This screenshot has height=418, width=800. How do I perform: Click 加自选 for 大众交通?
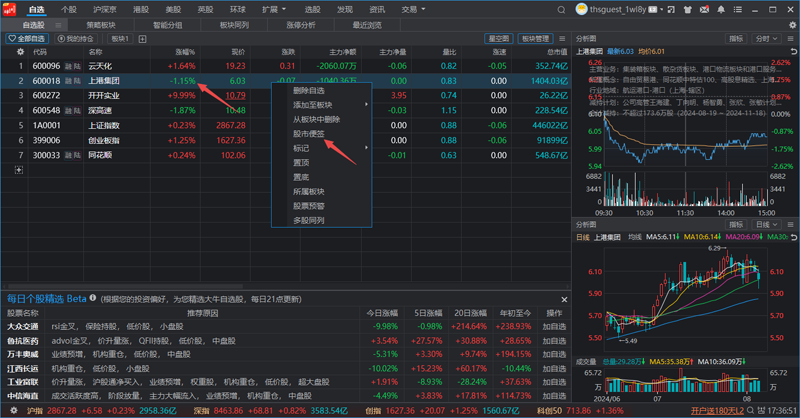554,327
